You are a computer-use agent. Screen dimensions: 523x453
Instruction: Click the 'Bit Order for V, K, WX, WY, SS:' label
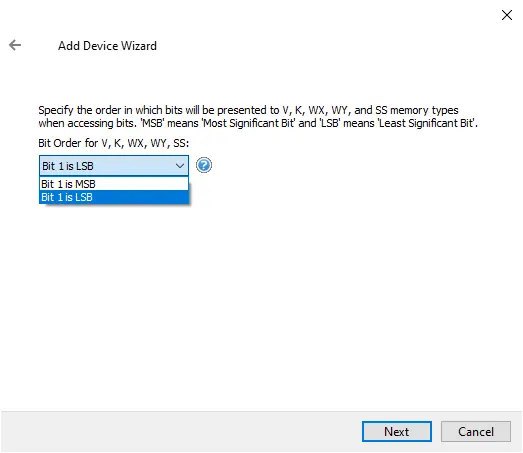(x=113, y=143)
